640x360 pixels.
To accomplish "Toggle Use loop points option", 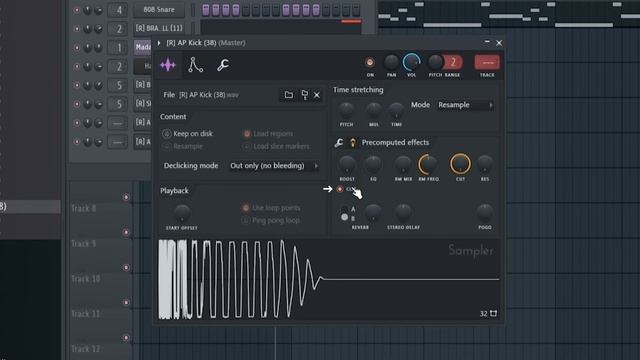I will tap(271, 208).
